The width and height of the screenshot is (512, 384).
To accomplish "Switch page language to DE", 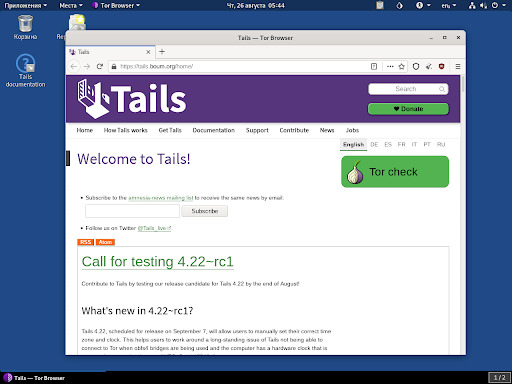I will pyautogui.click(x=374, y=144).
